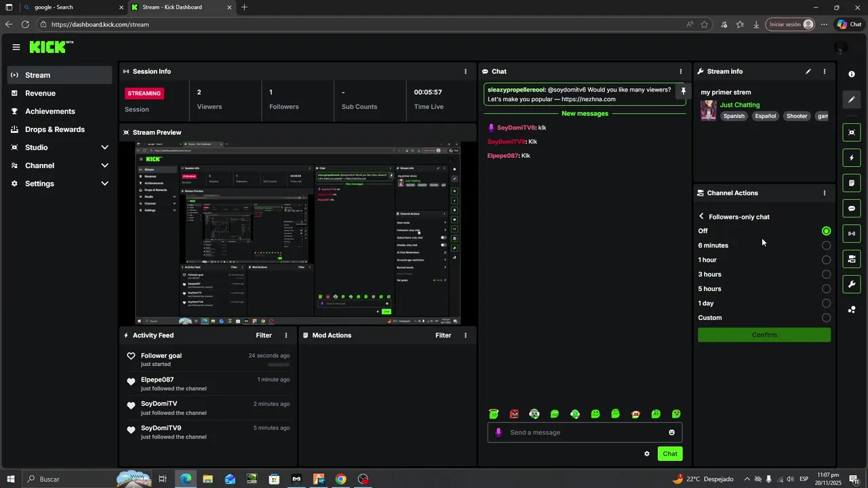The height and width of the screenshot is (488, 868).
Task: Open Session Info panel three-dot menu
Action: pyautogui.click(x=465, y=71)
